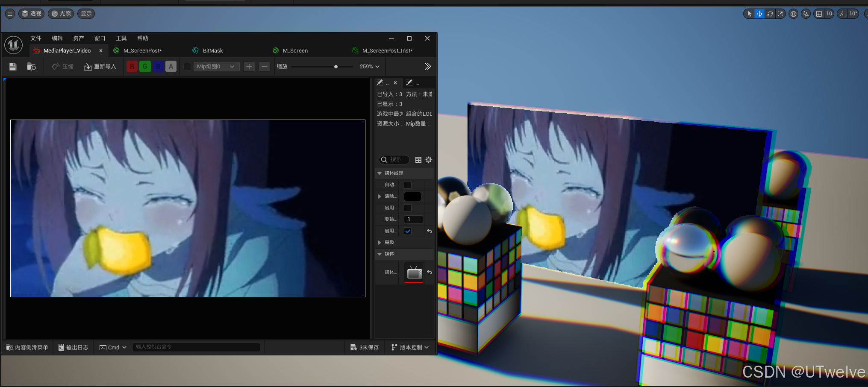
Task: Collapse the 媒体 section
Action: coord(380,254)
